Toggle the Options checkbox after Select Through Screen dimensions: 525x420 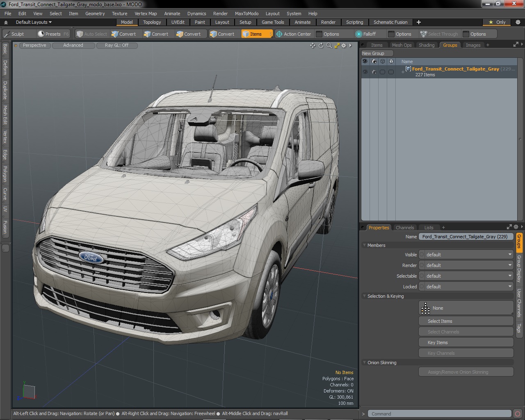[466, 34]
